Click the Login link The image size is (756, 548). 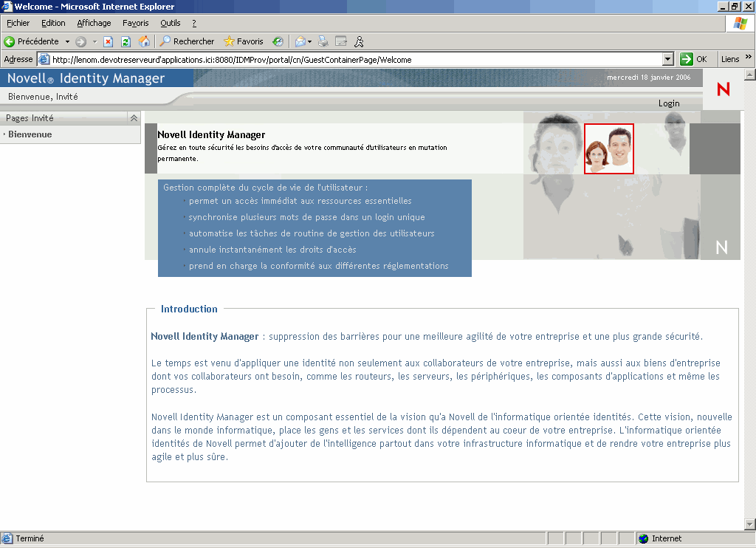pos(669,103)
